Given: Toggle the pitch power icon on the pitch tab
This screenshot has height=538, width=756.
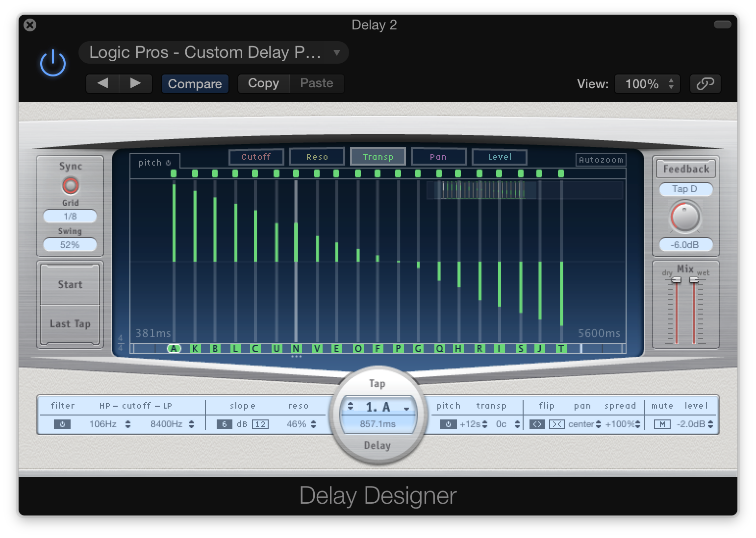Looking at the screenshot, I should pos(169,162).
